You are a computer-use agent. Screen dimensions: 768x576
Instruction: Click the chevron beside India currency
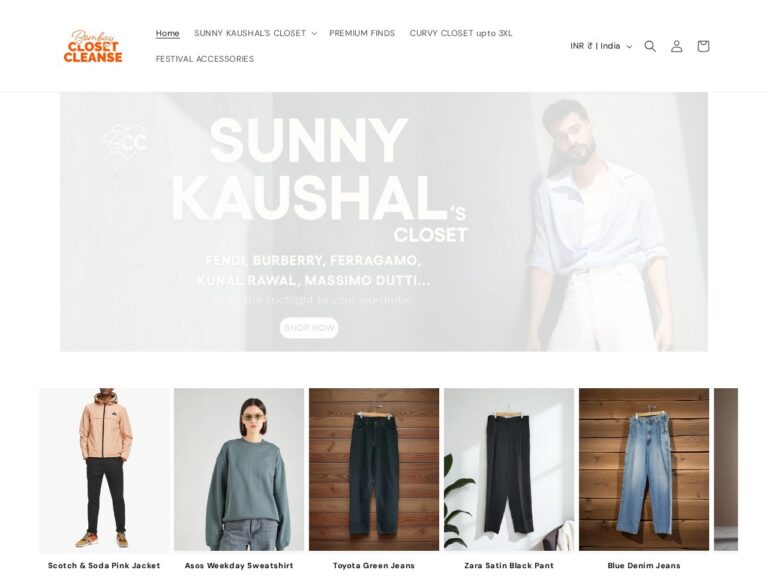[629, 47]
